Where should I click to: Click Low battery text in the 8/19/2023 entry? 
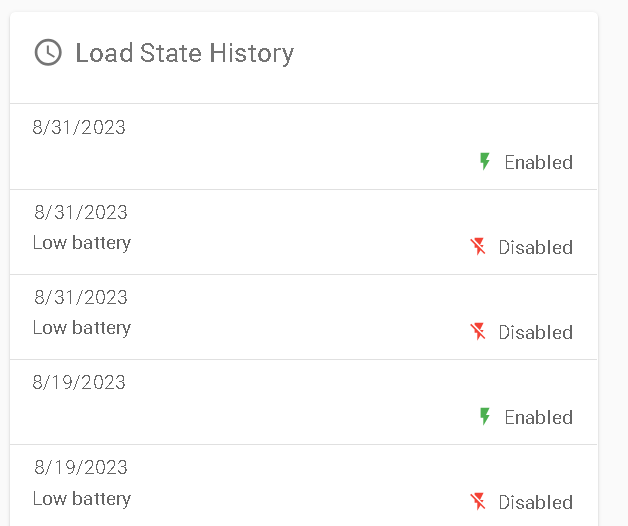pos(82,499)
